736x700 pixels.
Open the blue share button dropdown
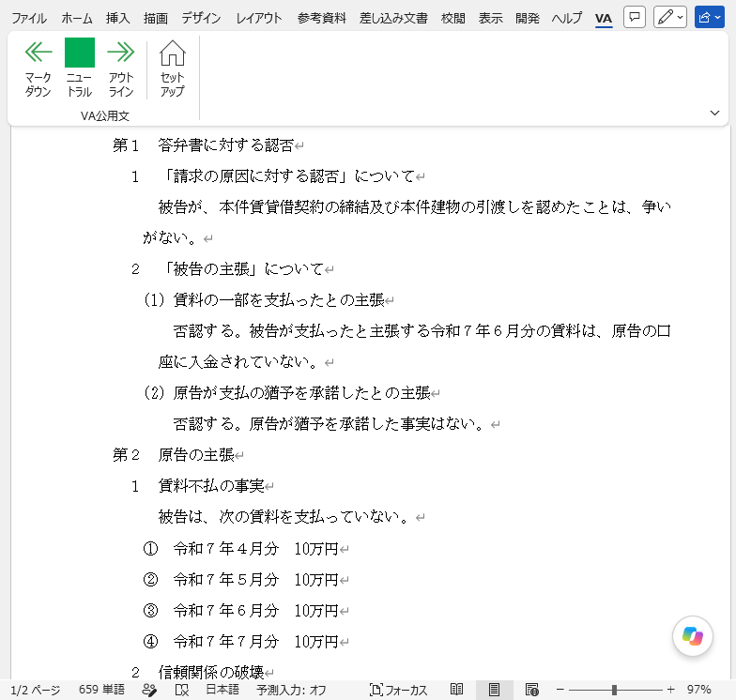710,17
